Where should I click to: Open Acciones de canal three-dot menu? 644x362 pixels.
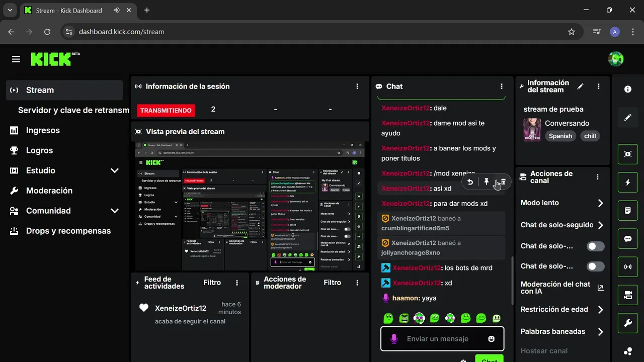[x=598, y=177]
